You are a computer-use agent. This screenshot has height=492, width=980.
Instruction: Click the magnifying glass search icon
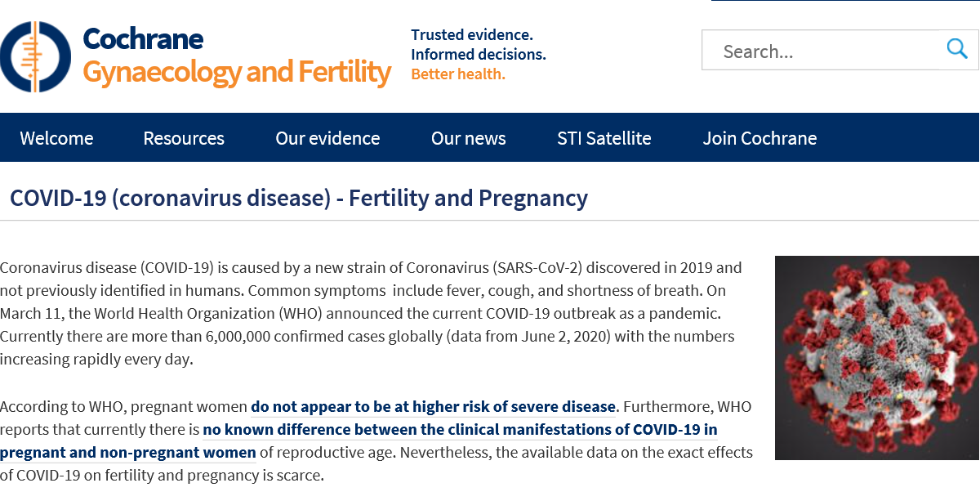957,49
